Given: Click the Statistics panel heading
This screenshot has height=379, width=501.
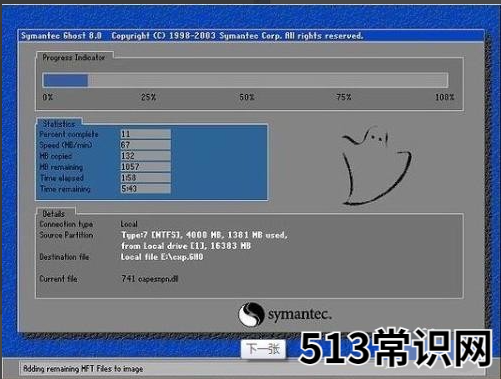Looking at the screenshot, I should [59, 124].
